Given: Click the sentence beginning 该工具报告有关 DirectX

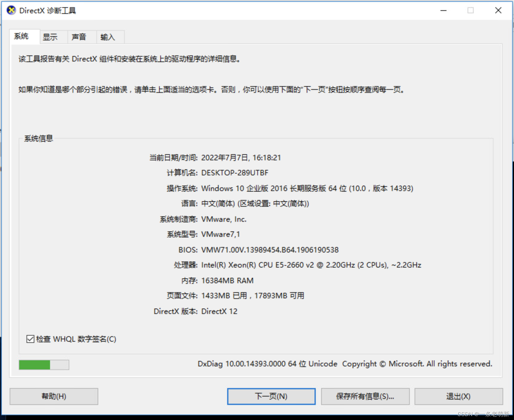Looking at the screenshot, I should point(130,59).
